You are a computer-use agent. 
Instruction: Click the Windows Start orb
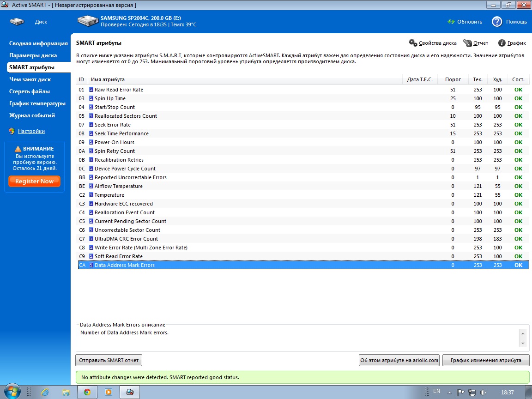[12, 391]
